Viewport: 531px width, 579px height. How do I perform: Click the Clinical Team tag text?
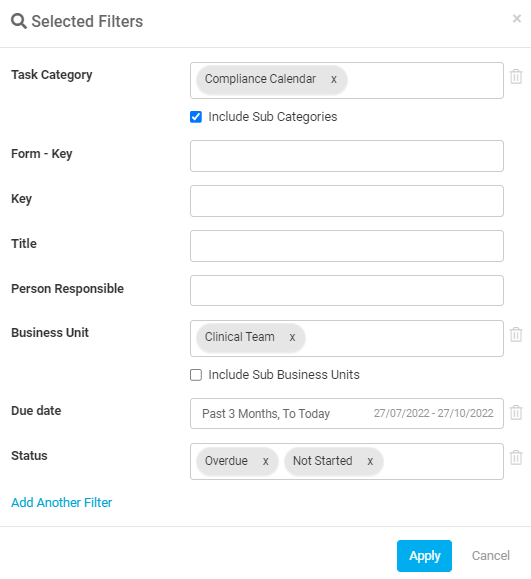[x=240, y=337]
